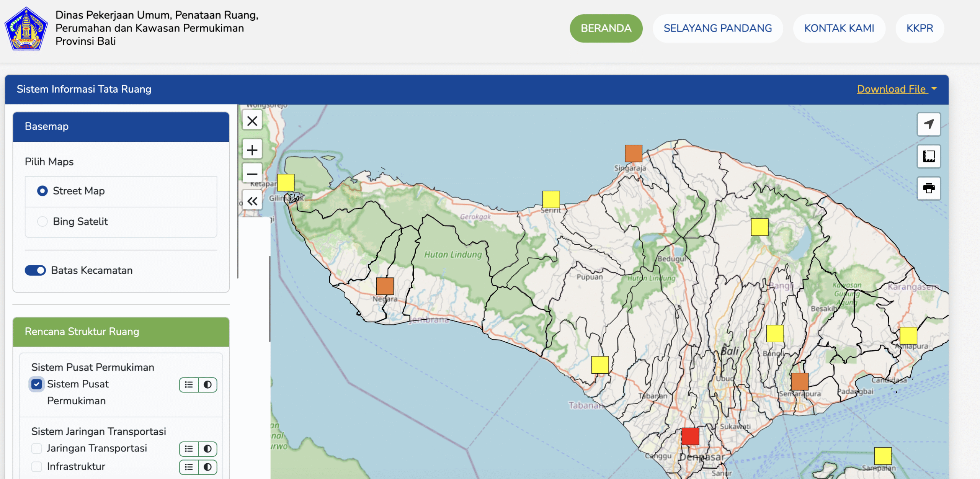Uncheck the Sistem Pusat Permukiman checkbox

37,384
